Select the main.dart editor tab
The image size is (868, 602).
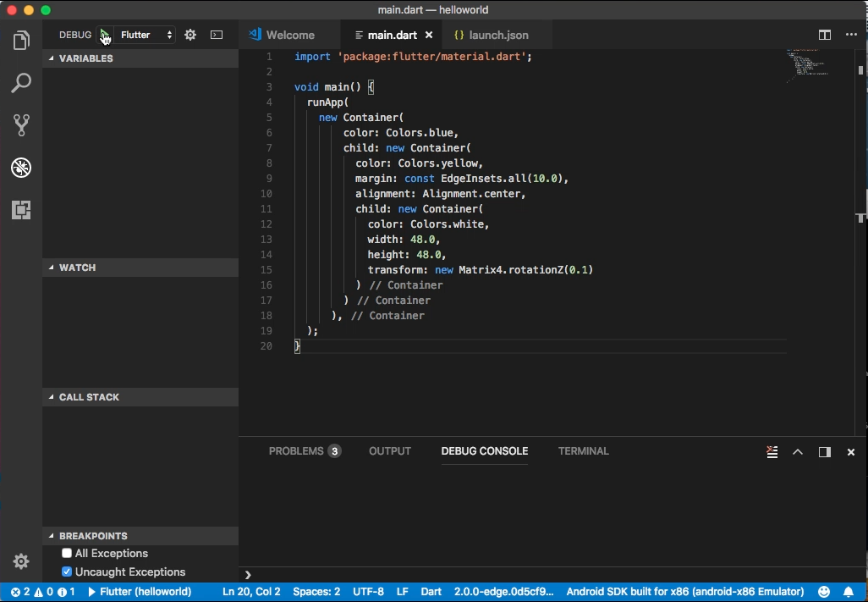pos(392,35)
